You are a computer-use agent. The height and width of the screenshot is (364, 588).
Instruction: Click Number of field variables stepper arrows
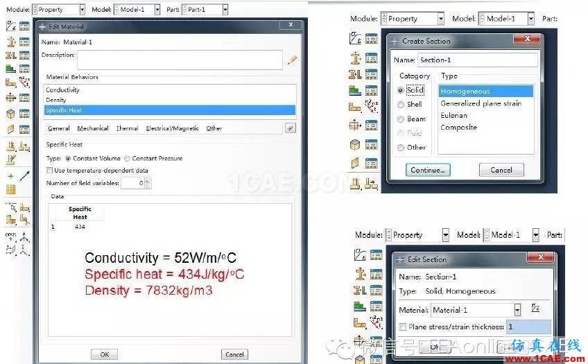point(148,183)
